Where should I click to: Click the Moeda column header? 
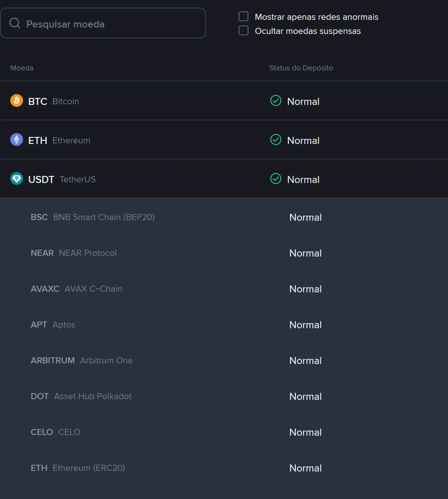[22, 68]
